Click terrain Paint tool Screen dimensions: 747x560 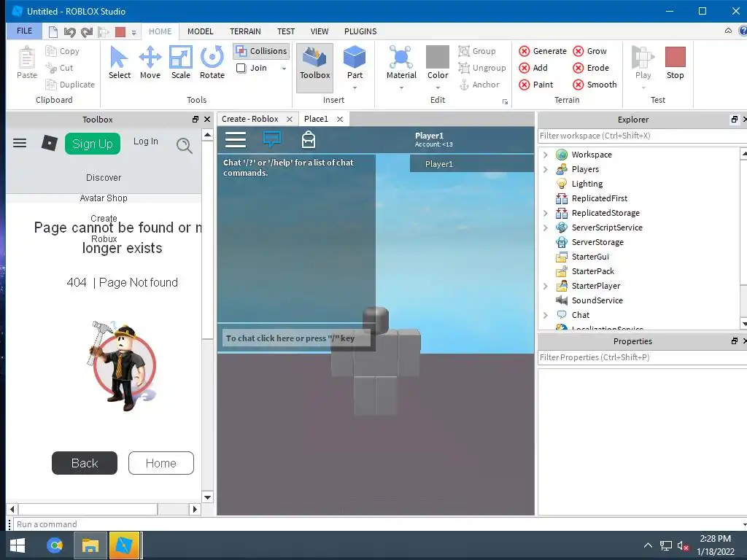click(x=536, y=85)
